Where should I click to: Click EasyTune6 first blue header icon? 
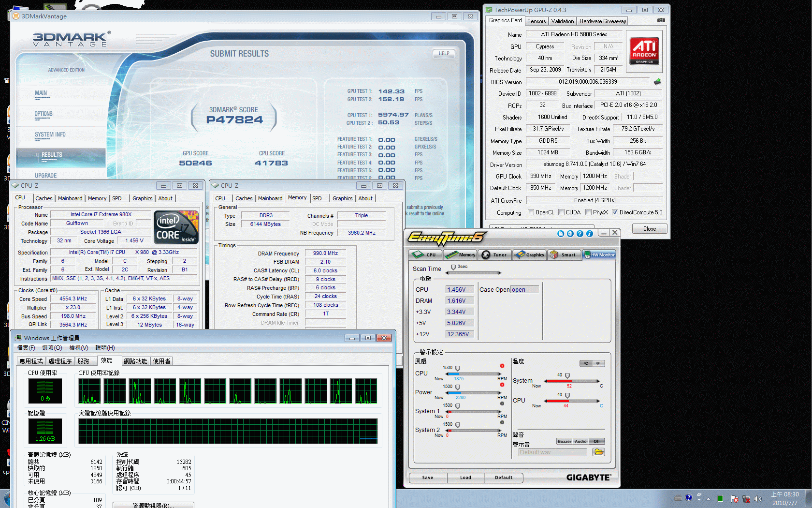(561, 233)
